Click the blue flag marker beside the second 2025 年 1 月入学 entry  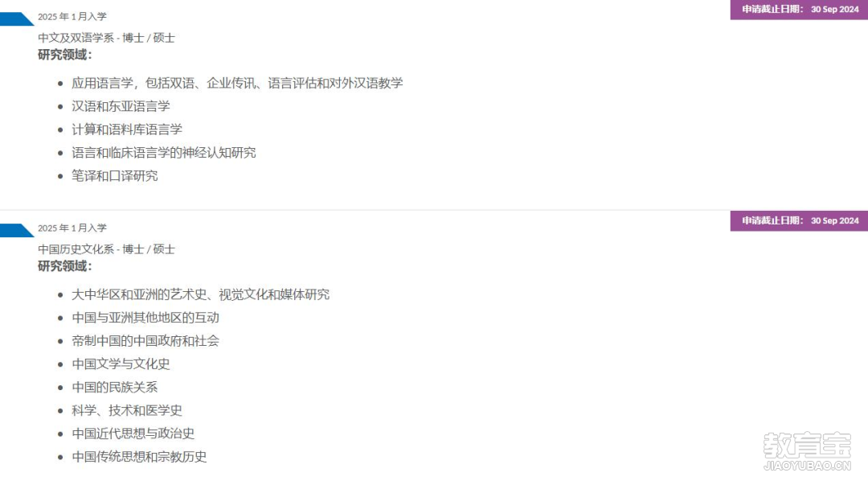15,230
